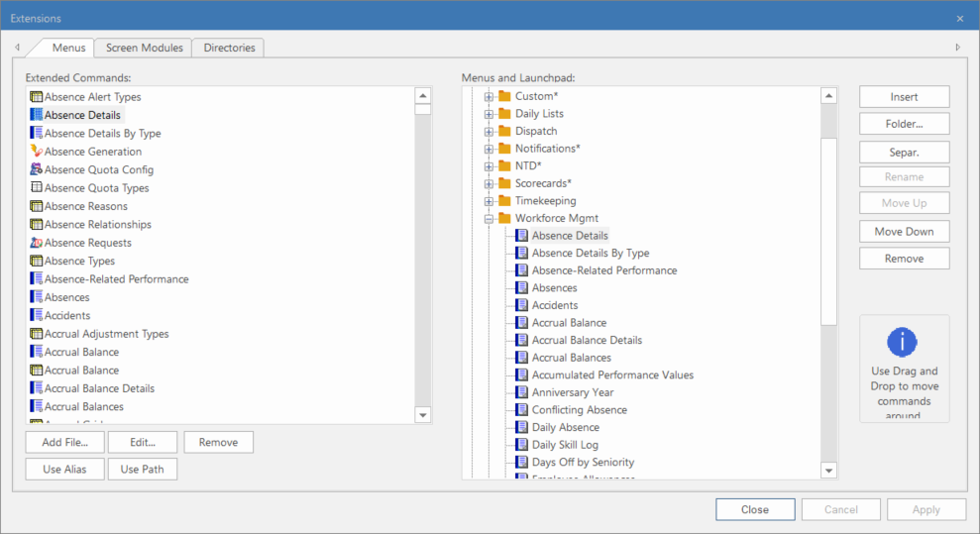
Task: Click the Use Alias button
Action: (65, 469)
